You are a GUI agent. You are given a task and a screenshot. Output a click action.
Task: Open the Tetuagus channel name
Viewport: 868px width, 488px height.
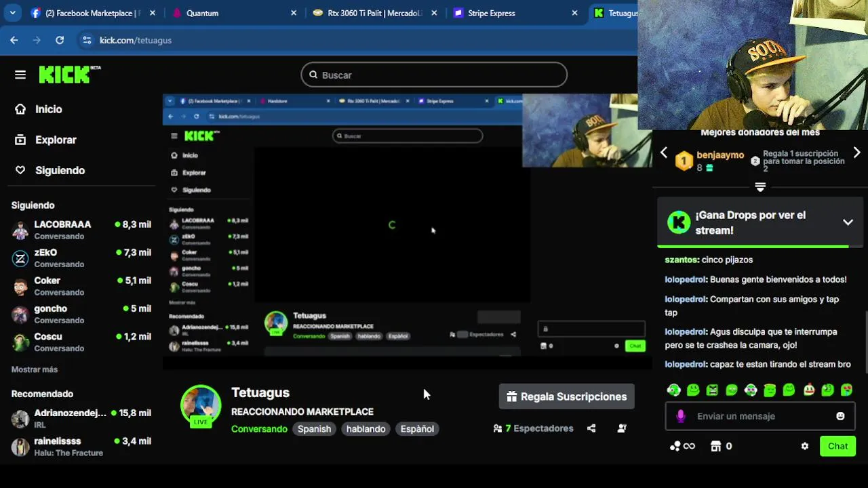pyautogui.click(x=260, y=392)
